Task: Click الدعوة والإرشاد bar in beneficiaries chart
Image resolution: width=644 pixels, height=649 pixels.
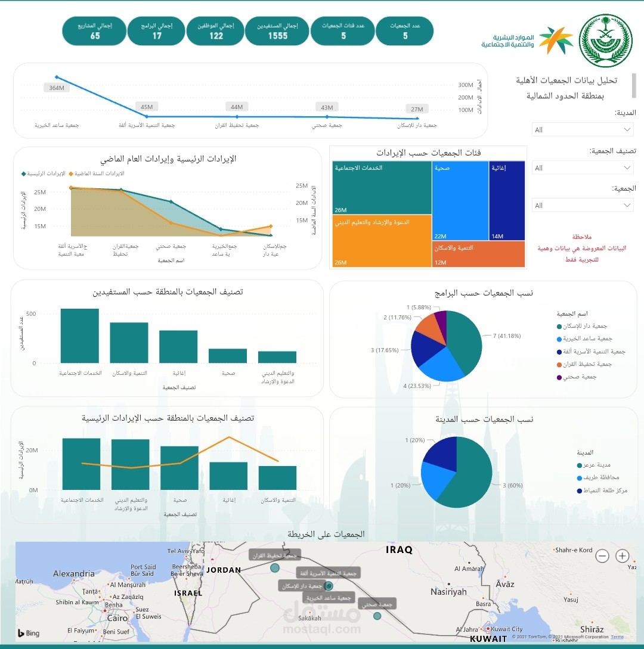Action: (277, 357)
